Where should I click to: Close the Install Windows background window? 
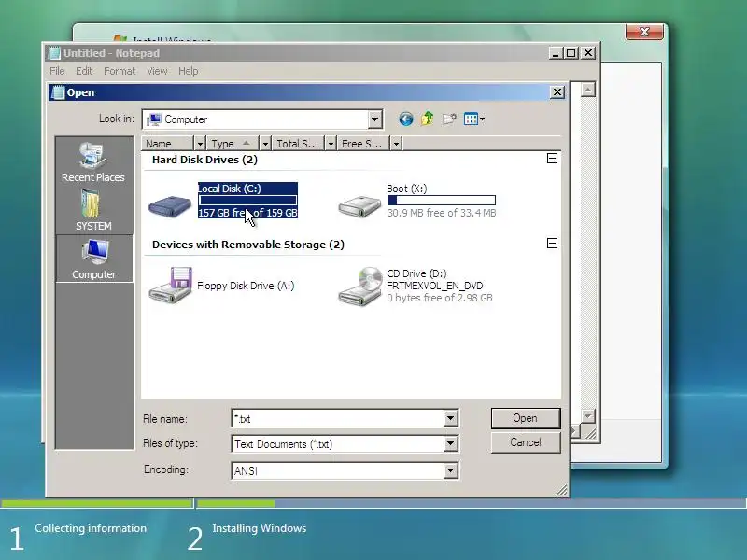click(644, 32)
